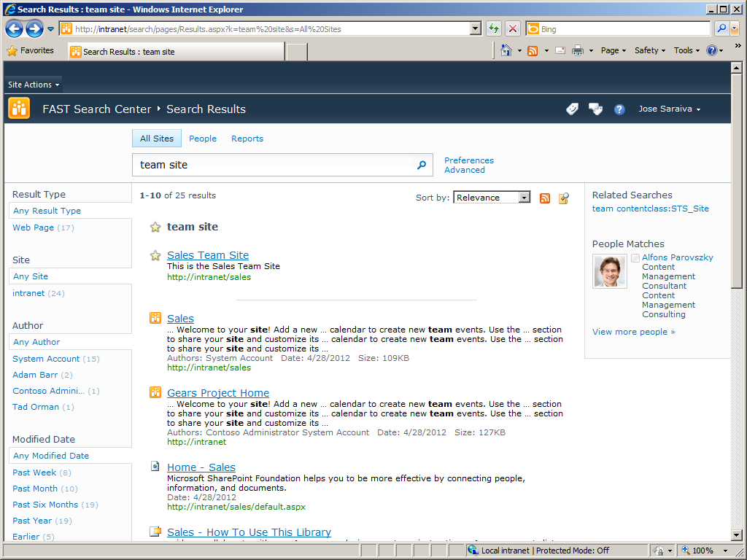747x560 pixels.
Task: Click the Refresh page icon
Action: pos(494,29)
